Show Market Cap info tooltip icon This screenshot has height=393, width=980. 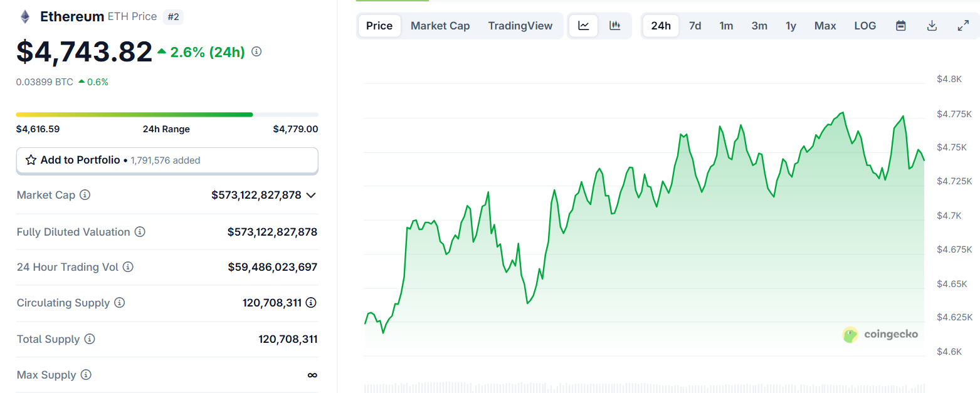85,195
